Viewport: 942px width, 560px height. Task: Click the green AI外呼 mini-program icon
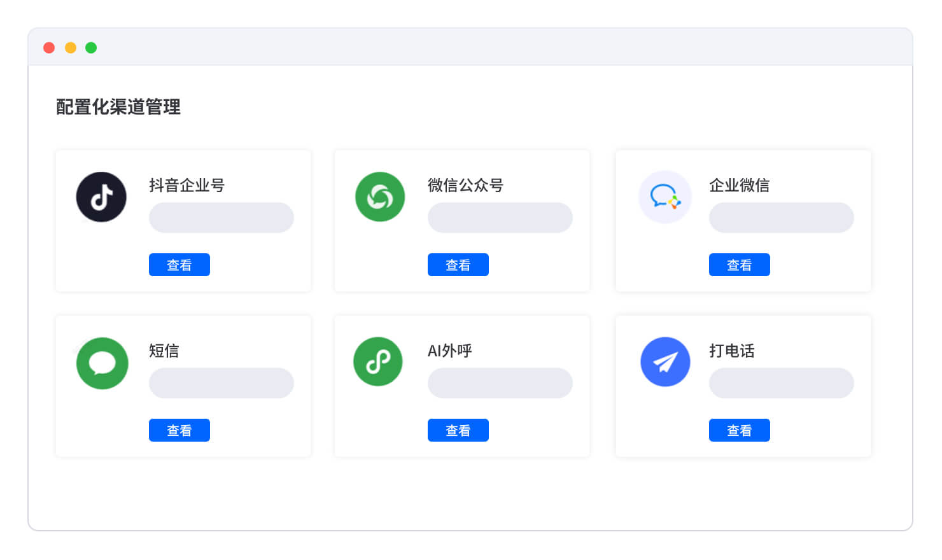(378, 361)
